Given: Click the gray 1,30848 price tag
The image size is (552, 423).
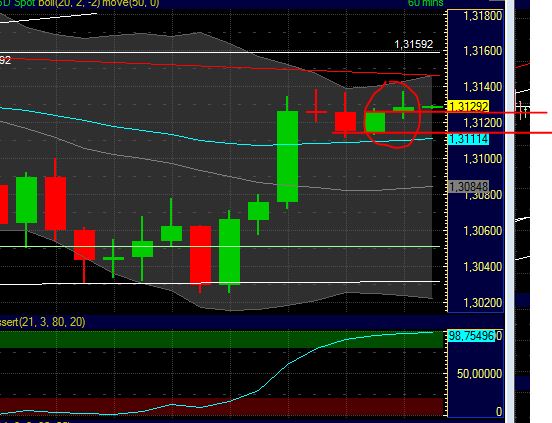Looking at the screenshot, I should [469, 187].
